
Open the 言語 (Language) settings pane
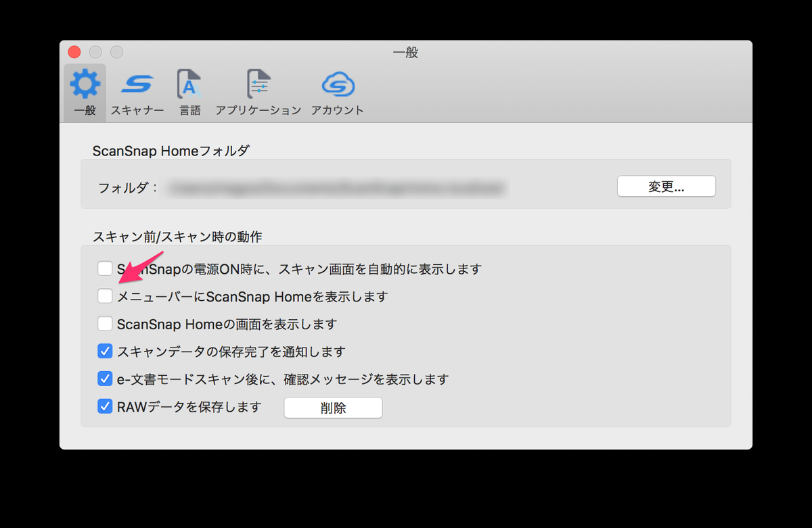(189, 91)
